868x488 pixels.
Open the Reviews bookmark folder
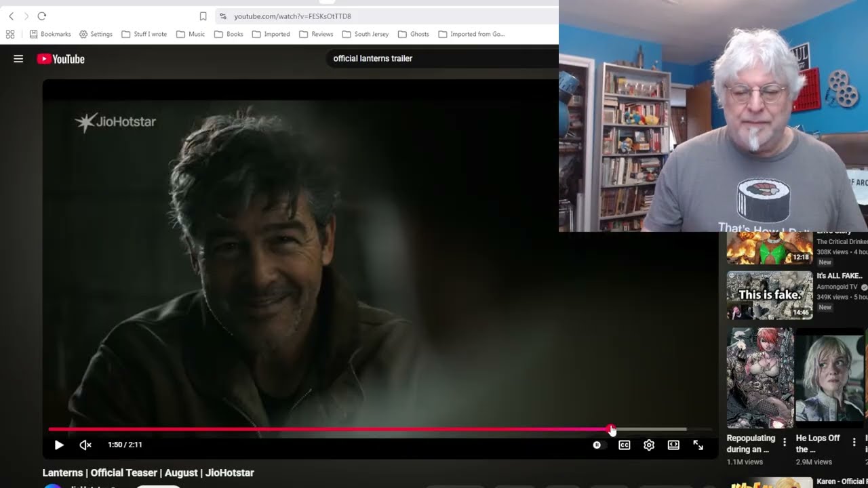316,34
